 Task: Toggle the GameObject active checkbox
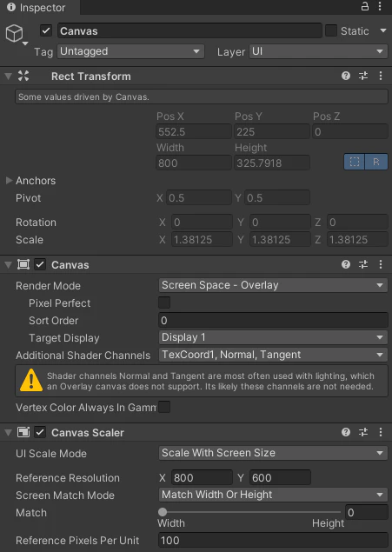tap(46, 30)
